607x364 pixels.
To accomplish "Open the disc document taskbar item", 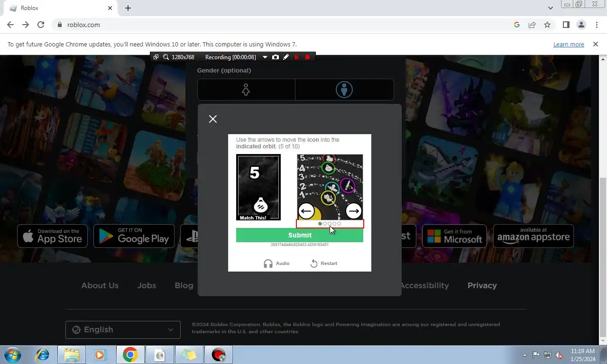I will [x=160, y=355].
